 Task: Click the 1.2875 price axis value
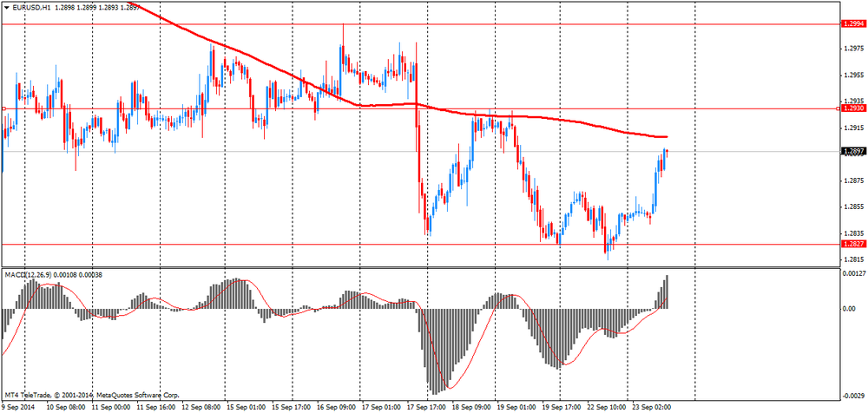pyautogui.click(x=852, y=180)
